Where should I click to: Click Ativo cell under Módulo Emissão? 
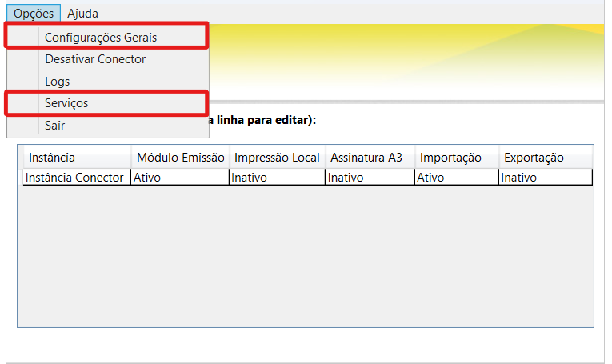pyautogui.click(x=180, y=178)
